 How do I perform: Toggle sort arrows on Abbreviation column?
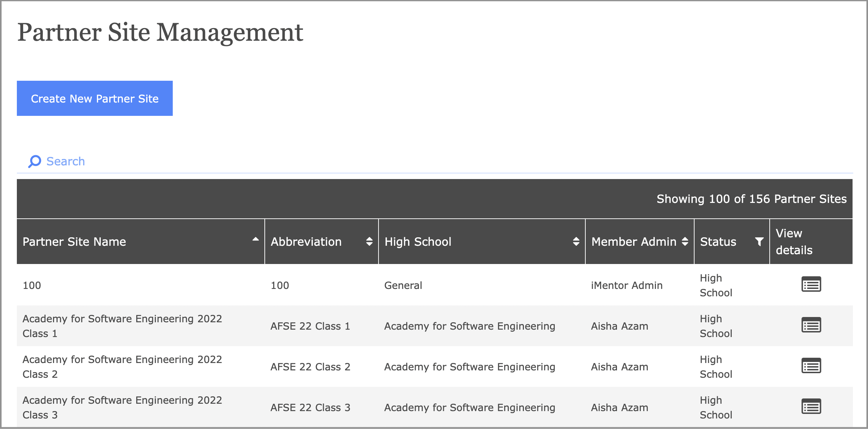pos(369,242)
